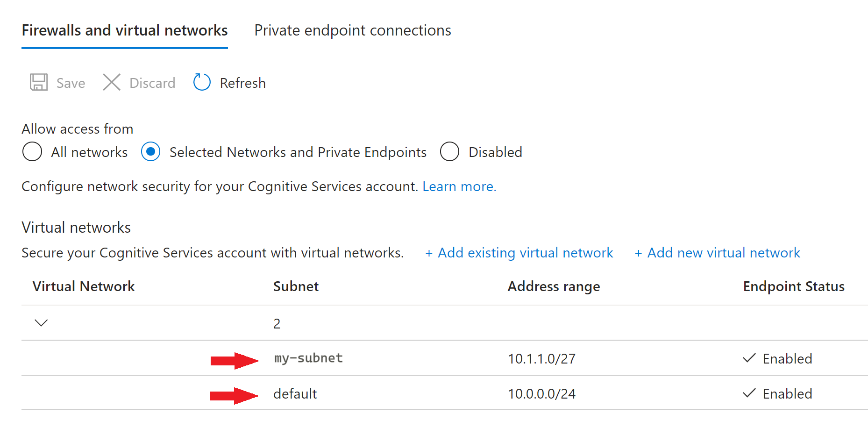The height and width of the screenshot is (428, 868).
Task: Click the Enabled checkmark for default subnet
Action: 748,393
